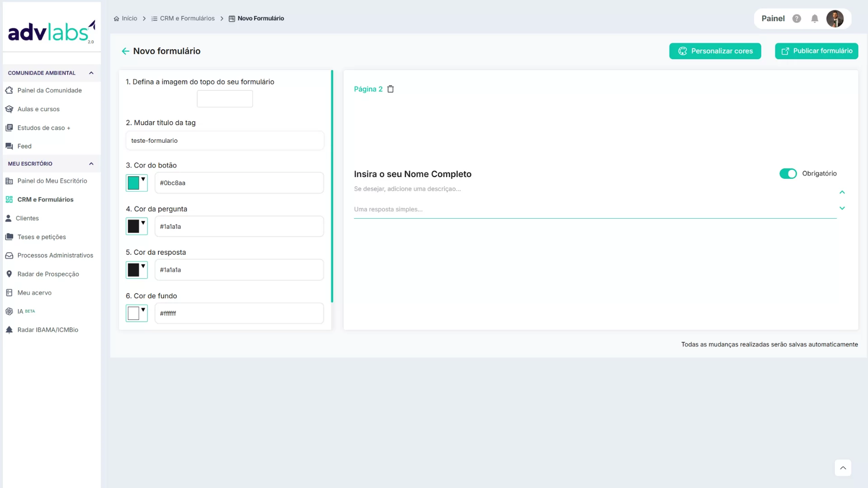Open the user profile avatar
This screenshot has height=488, width=868.
click(835, 19)
